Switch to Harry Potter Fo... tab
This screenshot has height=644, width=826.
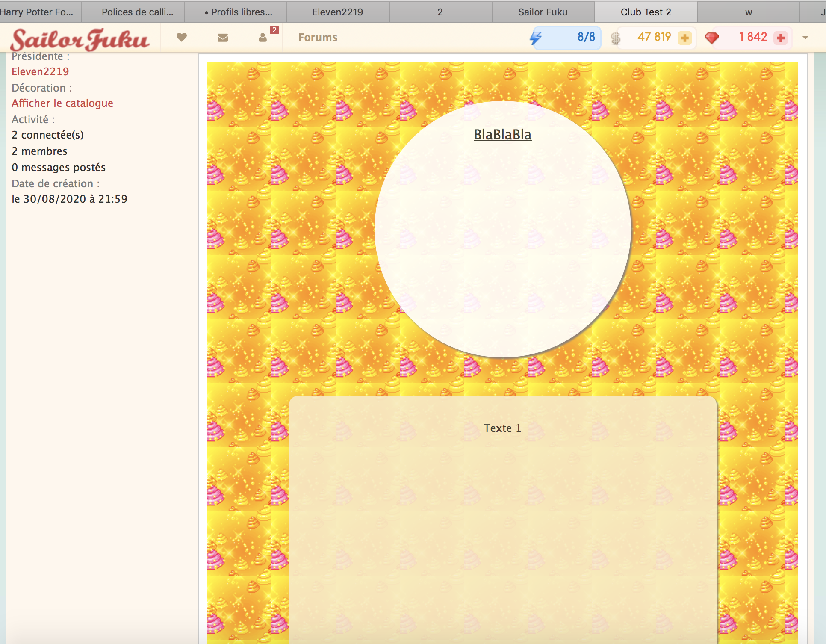point(38,12)
